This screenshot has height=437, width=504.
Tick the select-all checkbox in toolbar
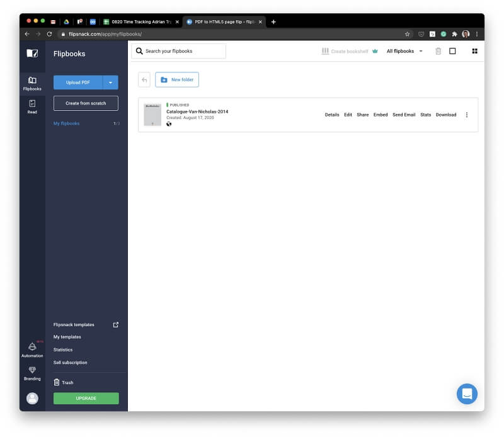pyautogui.click(x=452, y=51)
